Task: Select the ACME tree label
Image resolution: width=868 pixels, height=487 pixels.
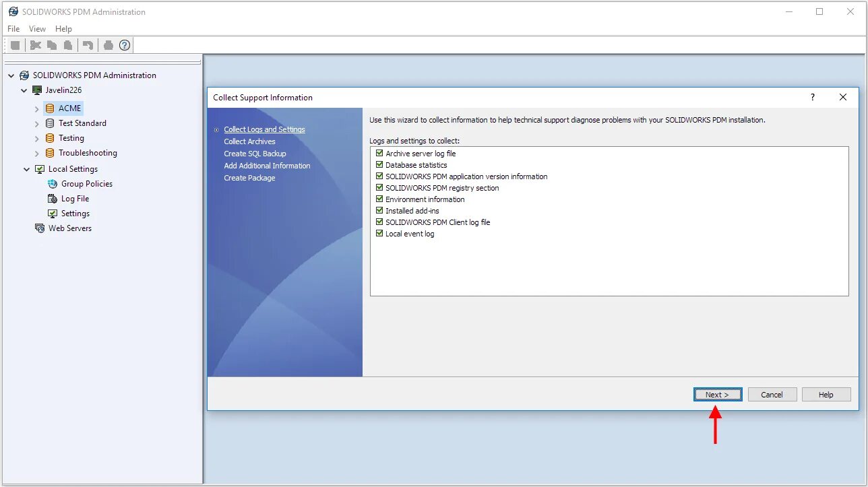Action: click(69, 108)
